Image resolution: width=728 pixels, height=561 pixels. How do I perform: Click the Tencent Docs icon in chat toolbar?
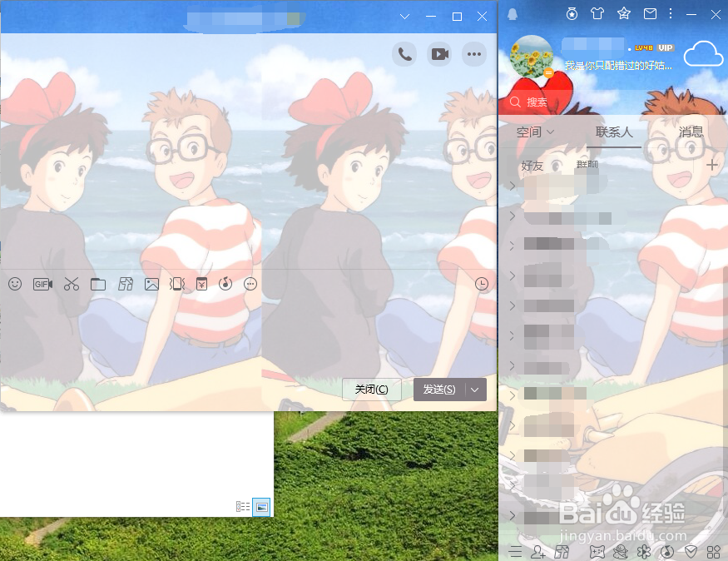(x=126, y=284)
